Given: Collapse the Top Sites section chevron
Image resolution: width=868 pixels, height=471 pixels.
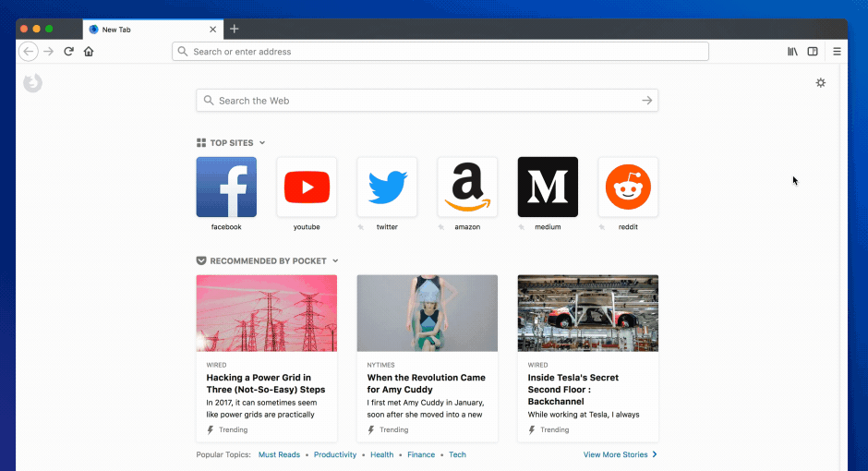Looking at the screenshot, I should coord(262,143).
